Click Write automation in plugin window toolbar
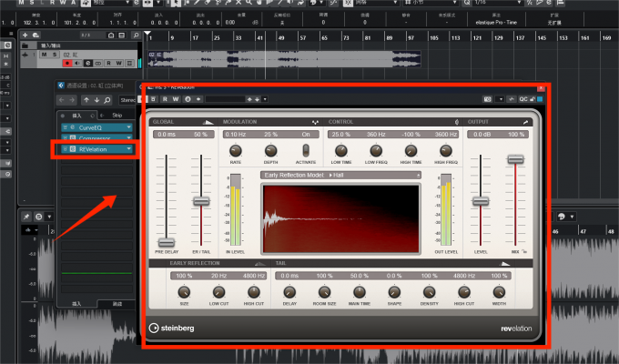The height and width of the screenshot is (364, 619). pyautogui.click(x=176, y=99)
